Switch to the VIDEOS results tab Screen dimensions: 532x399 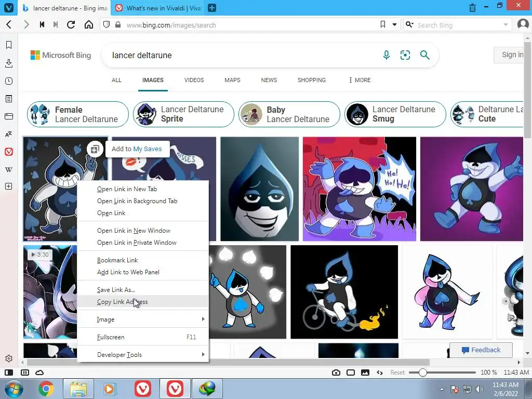194,80
